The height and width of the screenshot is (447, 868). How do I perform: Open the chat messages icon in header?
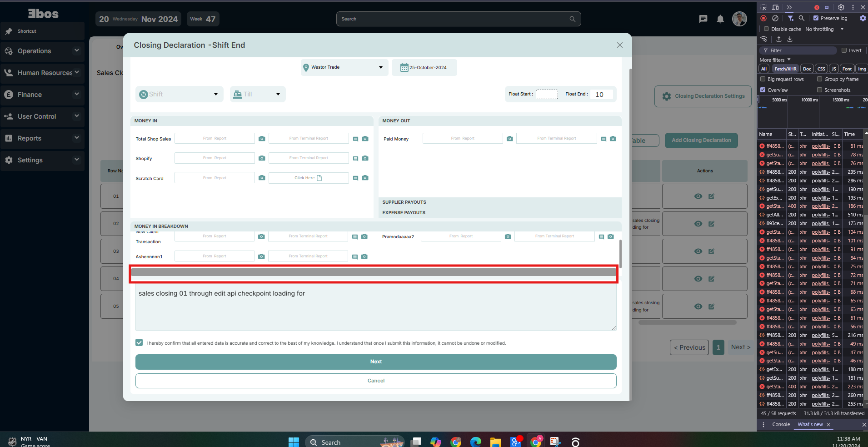click(x=703, y=19)
